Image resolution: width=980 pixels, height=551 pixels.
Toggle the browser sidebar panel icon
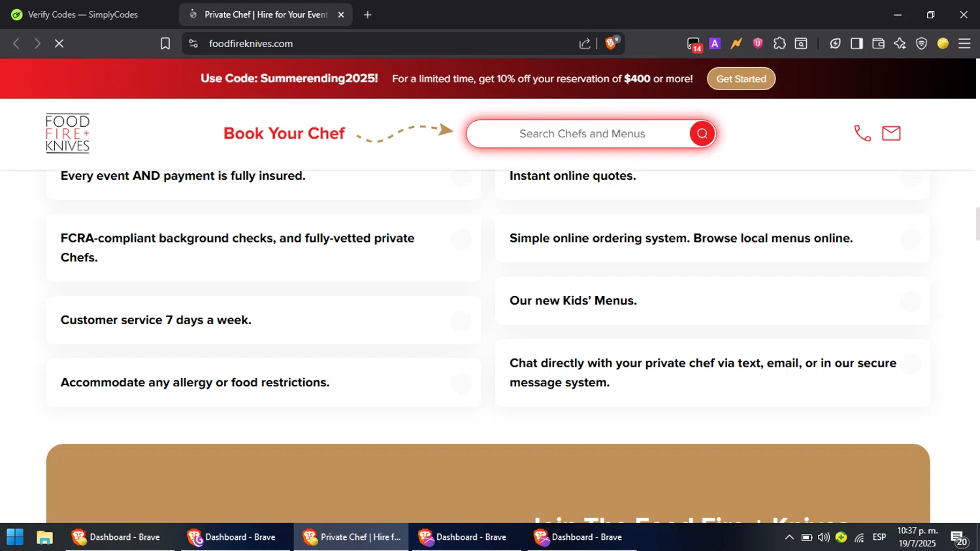click(857, 43)
